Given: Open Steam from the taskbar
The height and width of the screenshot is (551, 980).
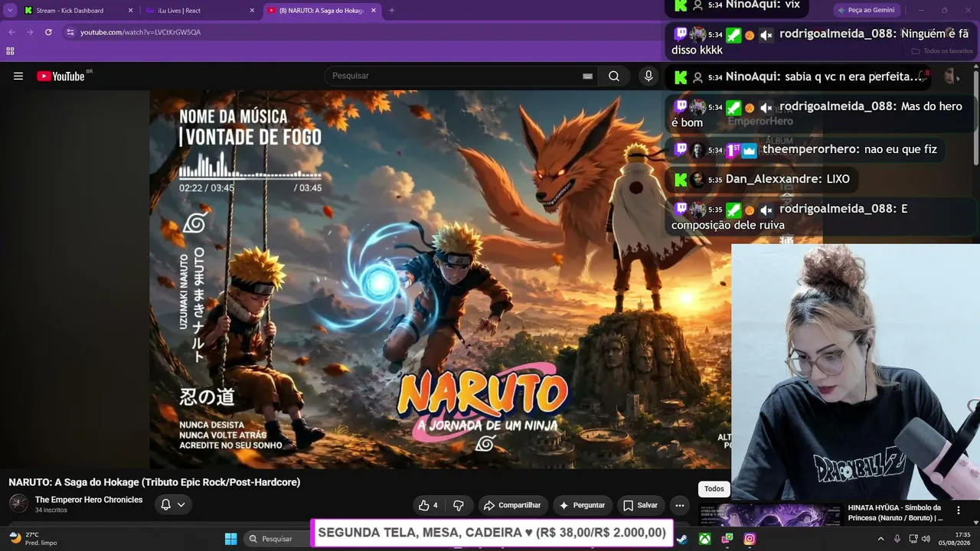Looking at the screenshot, I should coord(681,539).
